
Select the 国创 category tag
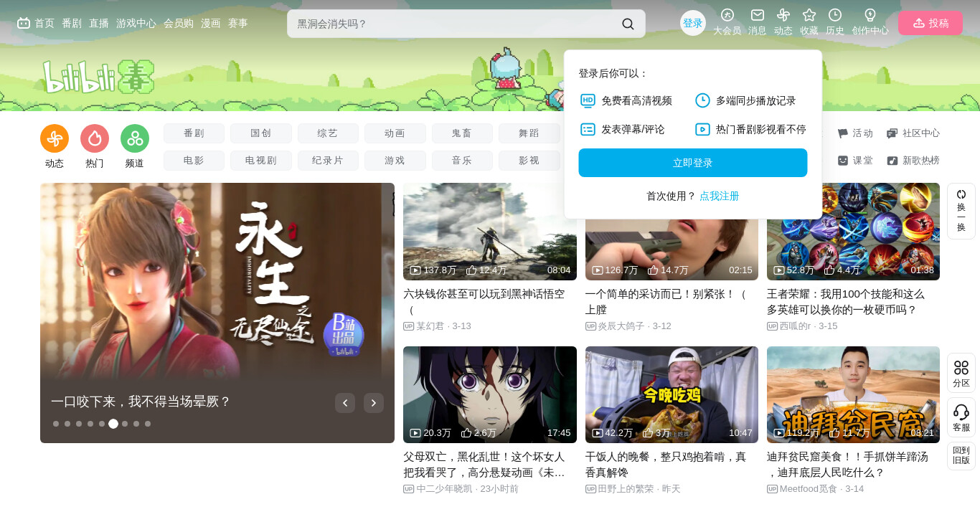[261, 133]
